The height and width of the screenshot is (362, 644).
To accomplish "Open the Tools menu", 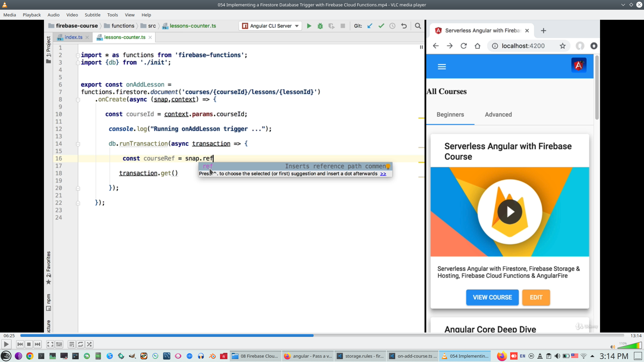I will pyautogui.click(x=112, y=15).
